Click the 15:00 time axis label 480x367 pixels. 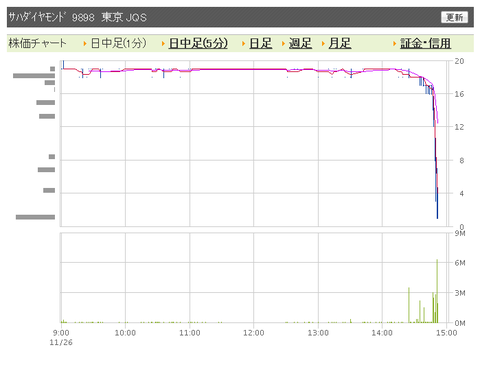447,333
